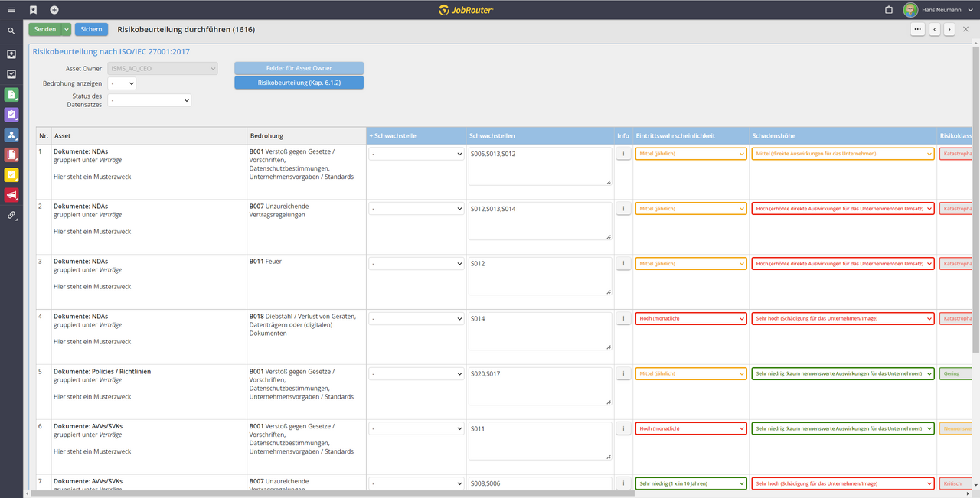This screenshot has width=980, height=498.
Task: Open row 1 Eintrittswahrscheinlichkeit dropdown
Action: pos(691,153)
